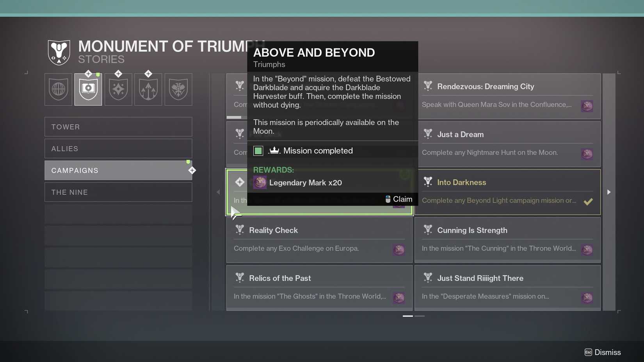Click the Into Darkness completed checkmark
This screenshot has height=362, width=644.
[x=588, y=201]
